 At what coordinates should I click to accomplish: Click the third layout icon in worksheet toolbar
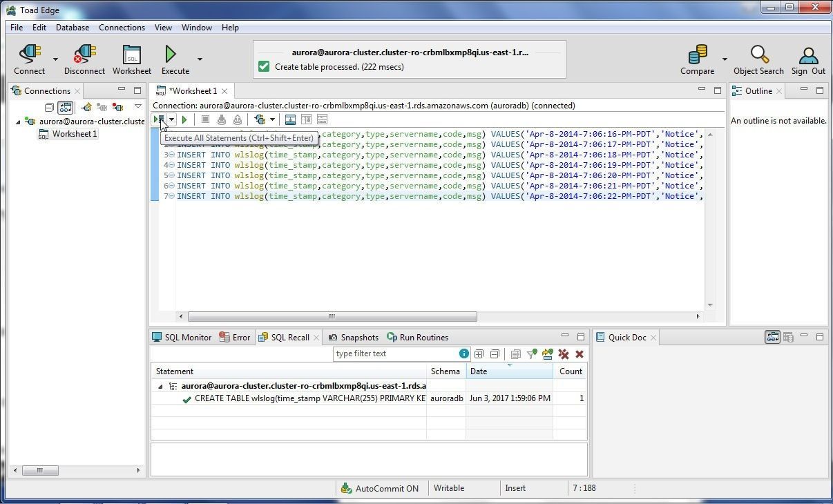point(322,119)
